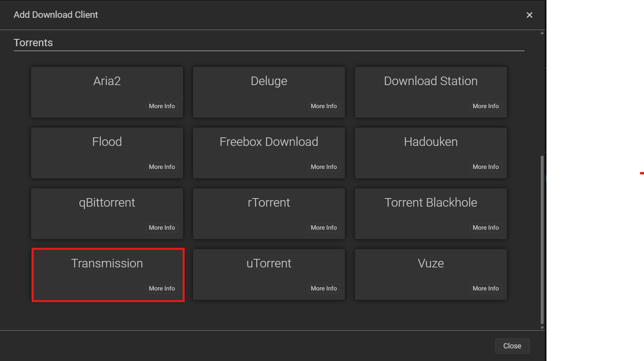
Task: Open More Info for Freebox Download
Action: (x=324, y=167)
